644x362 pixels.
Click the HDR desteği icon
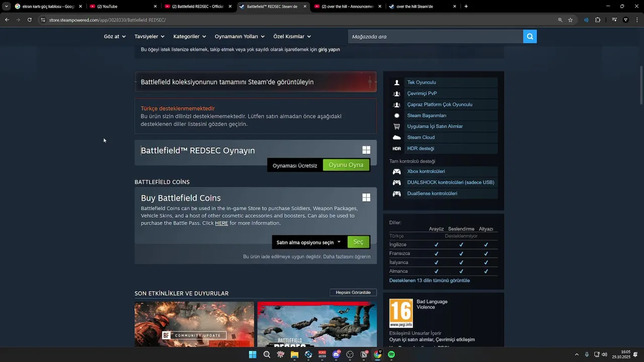point(397,148)
